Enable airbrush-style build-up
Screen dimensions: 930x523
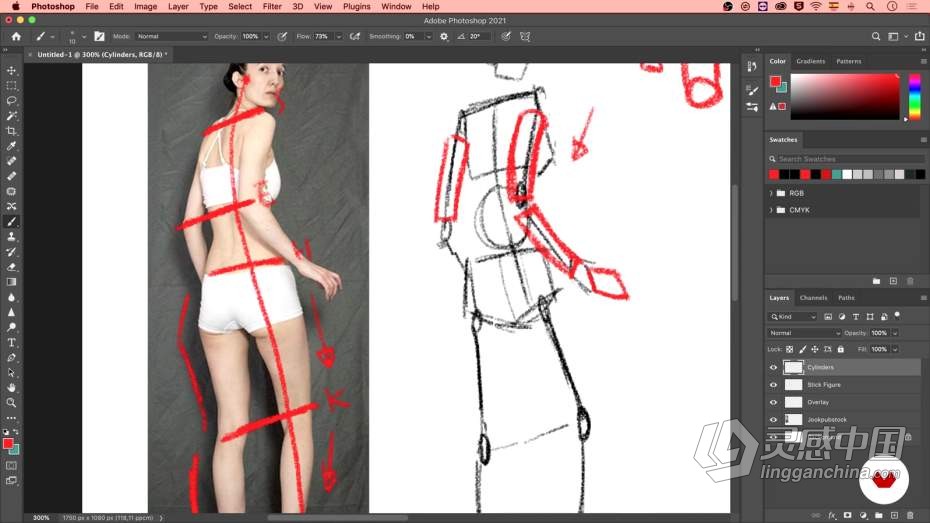pos(355,37)
